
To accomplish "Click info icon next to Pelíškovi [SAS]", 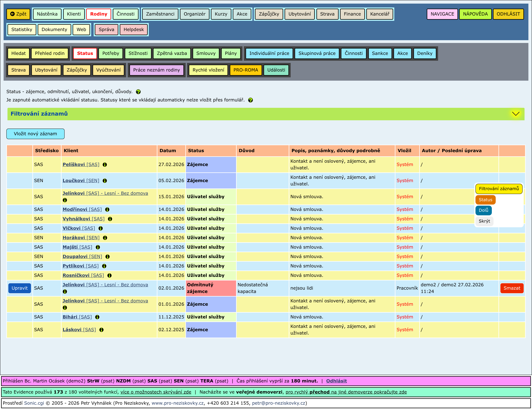I will (x=105, y=164).
